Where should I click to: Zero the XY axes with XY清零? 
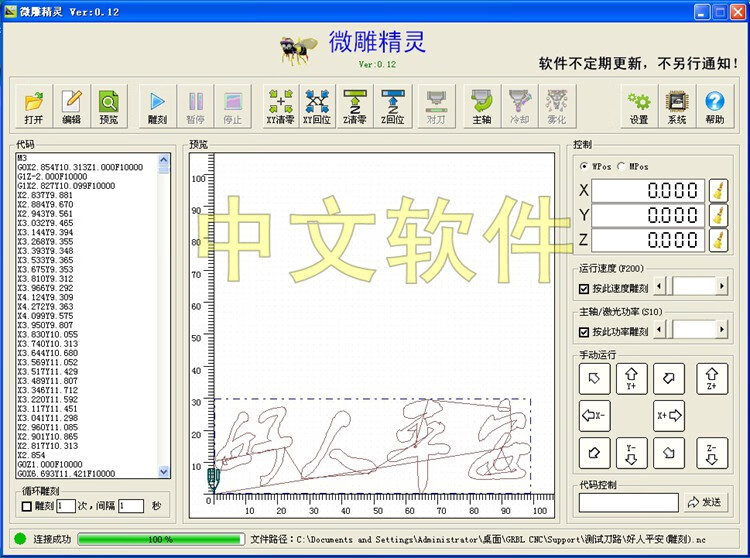[281, 106]
